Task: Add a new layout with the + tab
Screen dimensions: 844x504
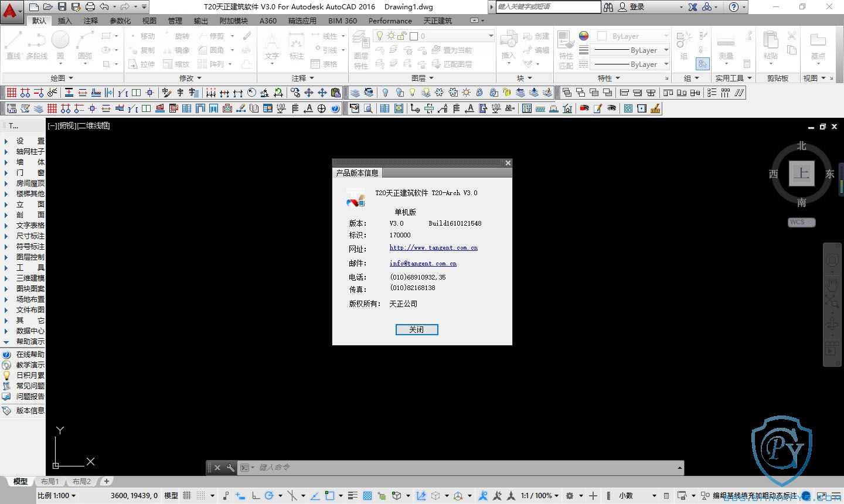Action: point(106,481)
